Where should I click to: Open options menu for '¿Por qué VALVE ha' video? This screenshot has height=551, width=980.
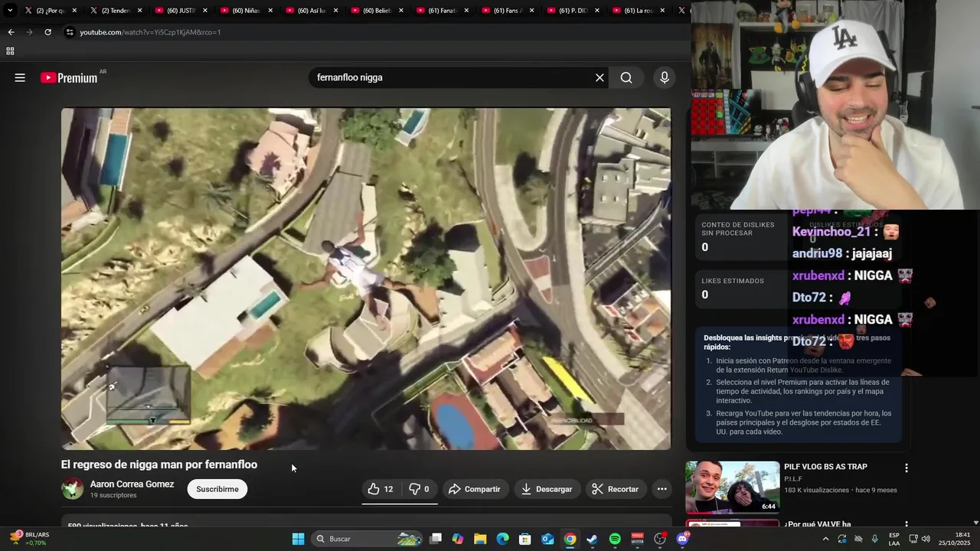pyautogui.click(x=906, y=525)
